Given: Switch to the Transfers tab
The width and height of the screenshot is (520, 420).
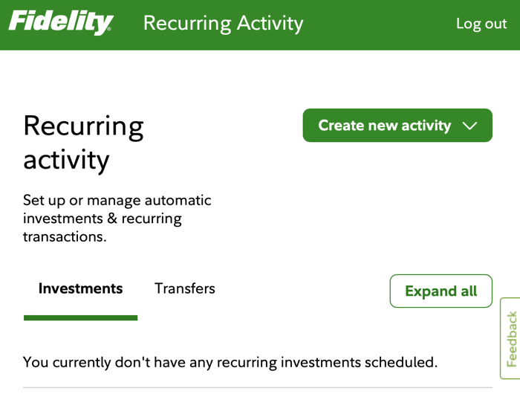Looking at the screenshot, I should (x=185, y=288).
